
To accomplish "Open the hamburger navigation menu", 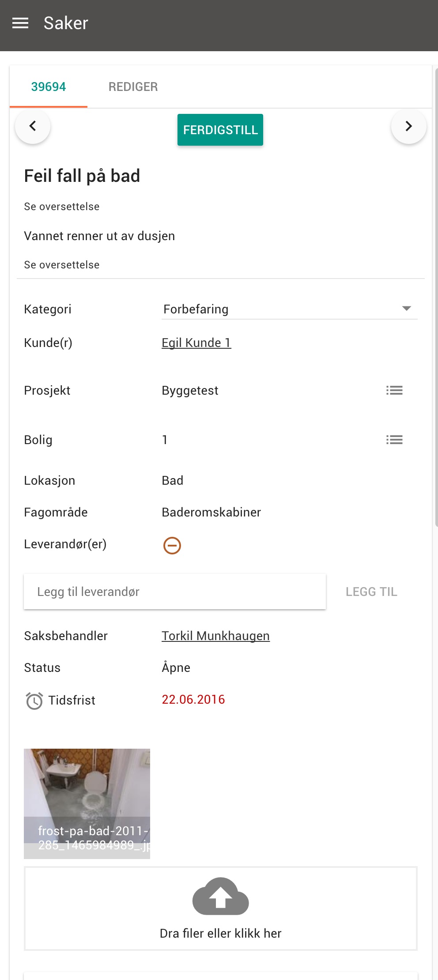I will pos(20,23).
